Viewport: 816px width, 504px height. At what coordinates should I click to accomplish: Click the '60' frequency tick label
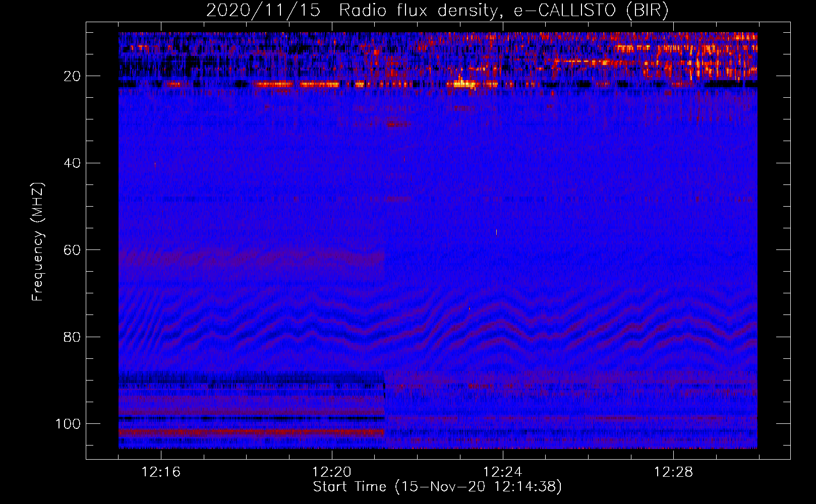73,250
